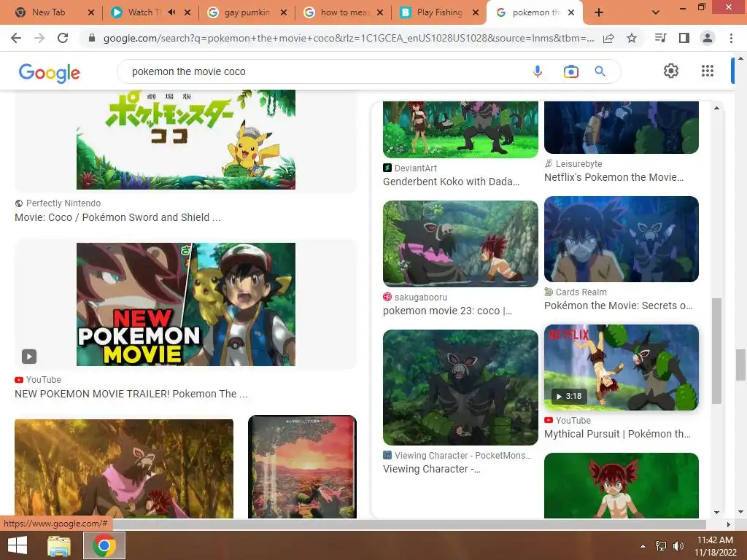Open the Zarude and Koko forest image
The height and width of the screenshot is (560, 747).
124,469
